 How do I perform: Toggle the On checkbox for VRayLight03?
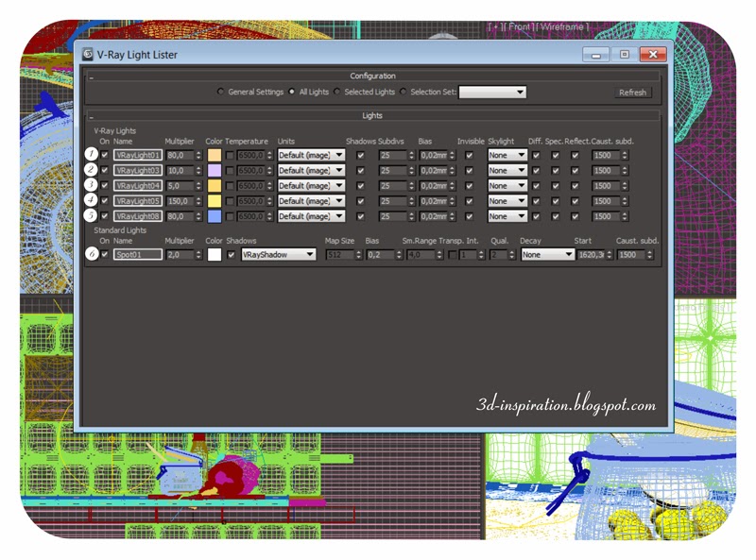pyautogui.click(x=105, y=170)
